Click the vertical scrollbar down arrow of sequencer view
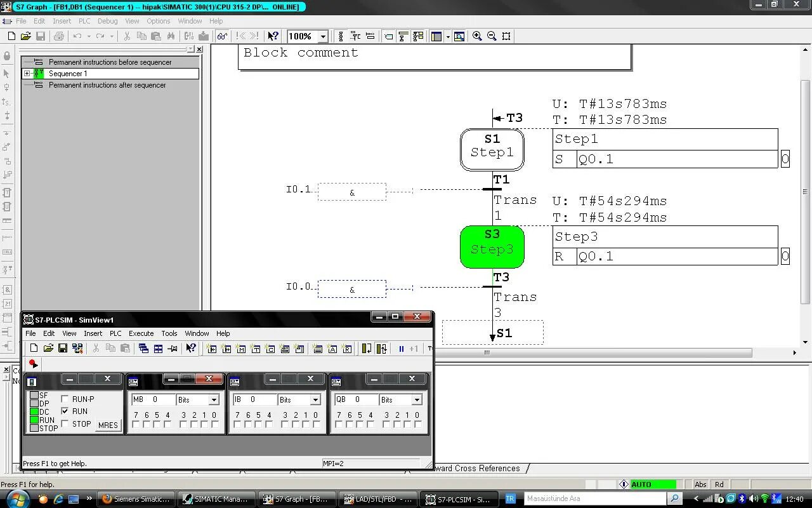The image size is (812, 508). pos(806,342)
